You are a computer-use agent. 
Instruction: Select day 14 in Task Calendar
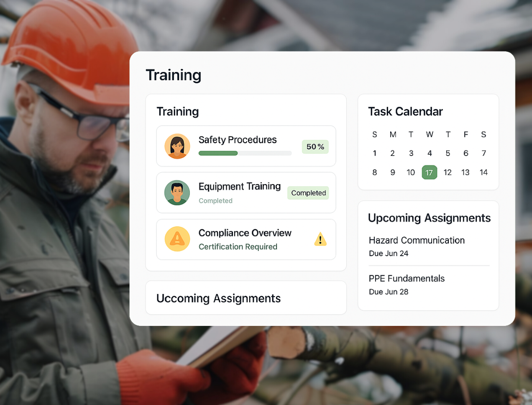(484, 172)
